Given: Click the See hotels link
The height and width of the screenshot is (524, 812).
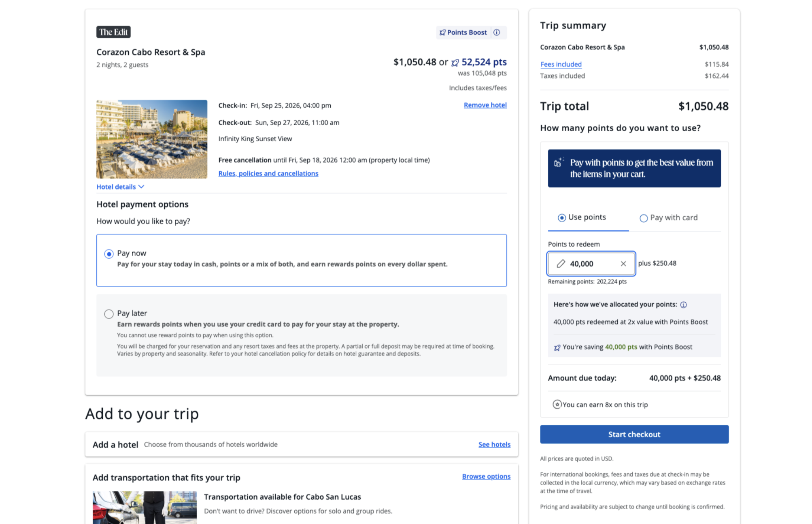Looking at the screenshot, I should (494, 444).
